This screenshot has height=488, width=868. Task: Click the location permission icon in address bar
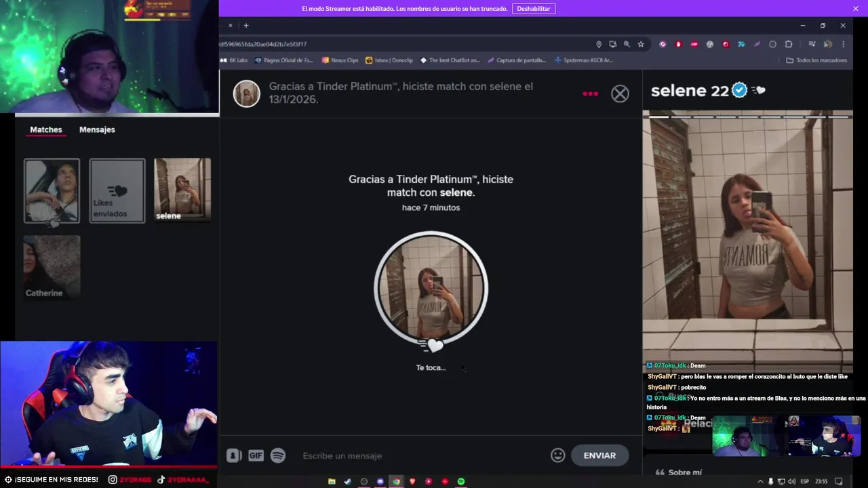tap(599, 44)
